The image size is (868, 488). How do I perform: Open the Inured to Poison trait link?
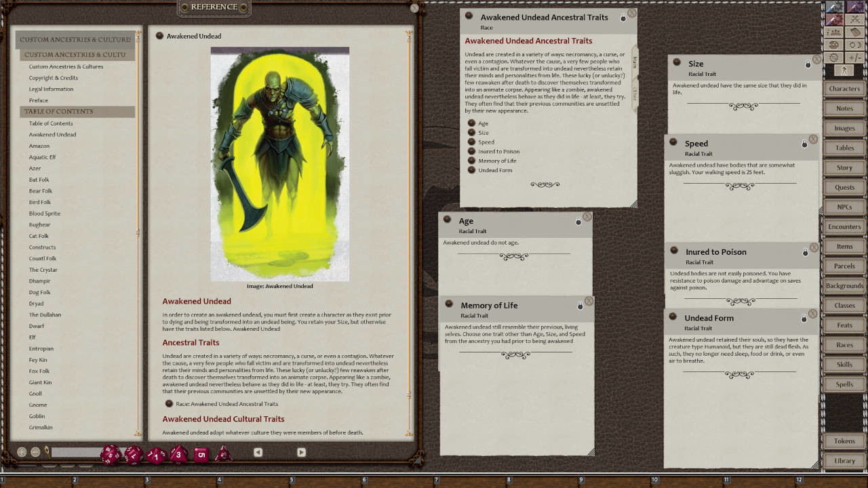[498, 151]
